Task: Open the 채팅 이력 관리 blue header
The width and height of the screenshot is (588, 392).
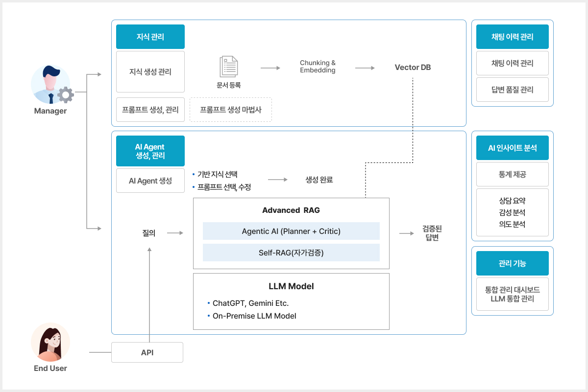Action: point(512,37)
